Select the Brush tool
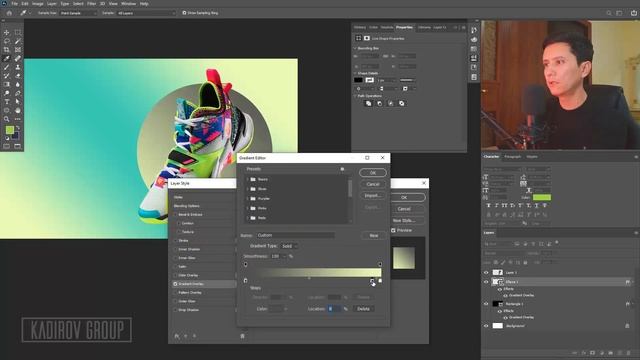Image resolution: width=640 pixels, height=360 pixels. [x=7, y=67]
